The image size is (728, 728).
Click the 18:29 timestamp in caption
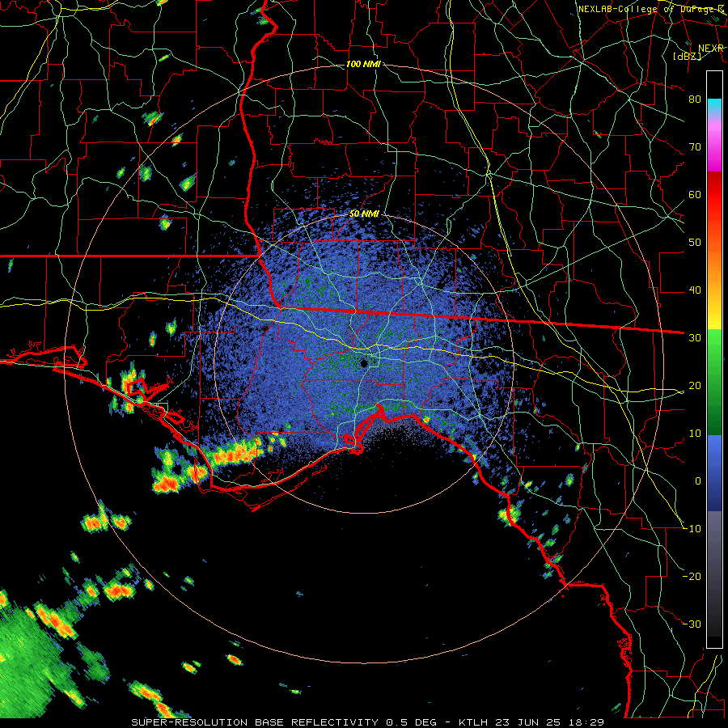(586, 722)
